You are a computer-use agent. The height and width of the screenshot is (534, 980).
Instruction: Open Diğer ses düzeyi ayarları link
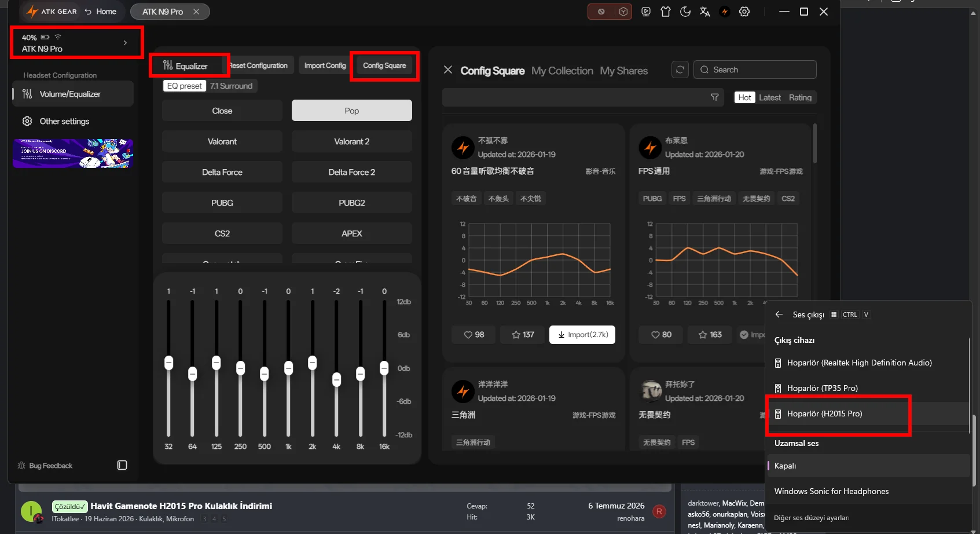click(x=812, y=518)
